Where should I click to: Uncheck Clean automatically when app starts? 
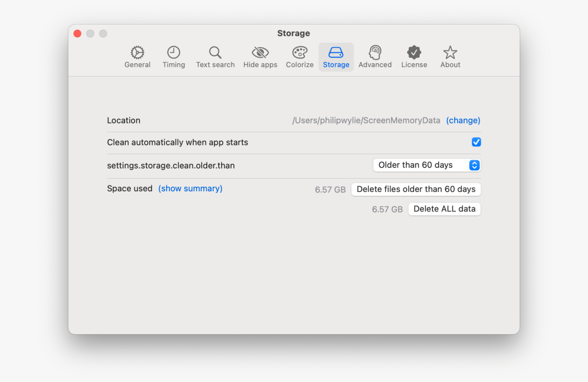point(476,142)
